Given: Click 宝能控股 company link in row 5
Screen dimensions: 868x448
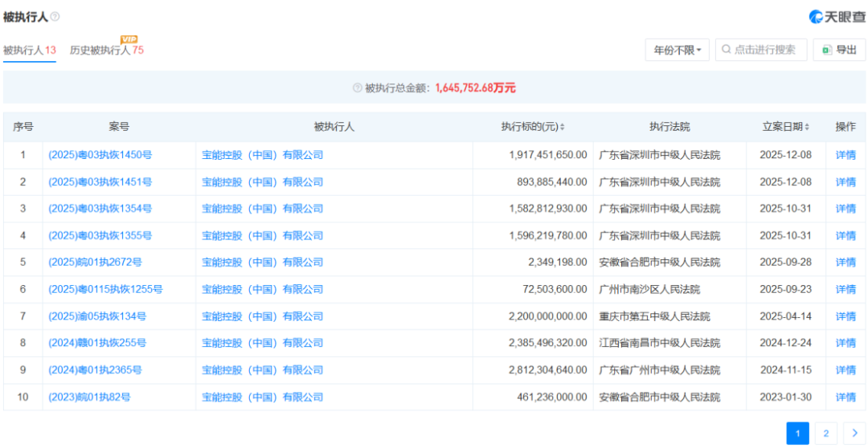Looking at the screenshot, I should 262,263.
